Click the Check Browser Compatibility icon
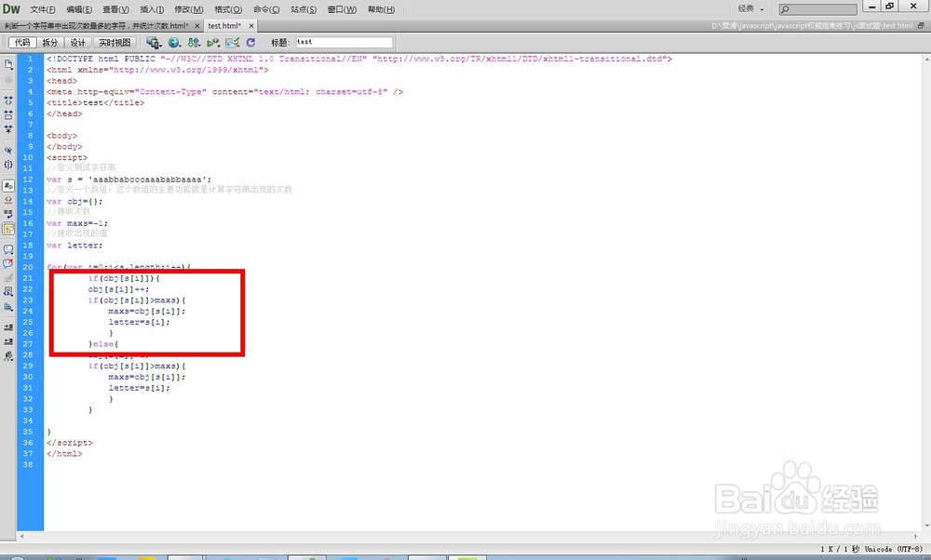931x560 pixels. pyautogui.click(x=232, y=43)
